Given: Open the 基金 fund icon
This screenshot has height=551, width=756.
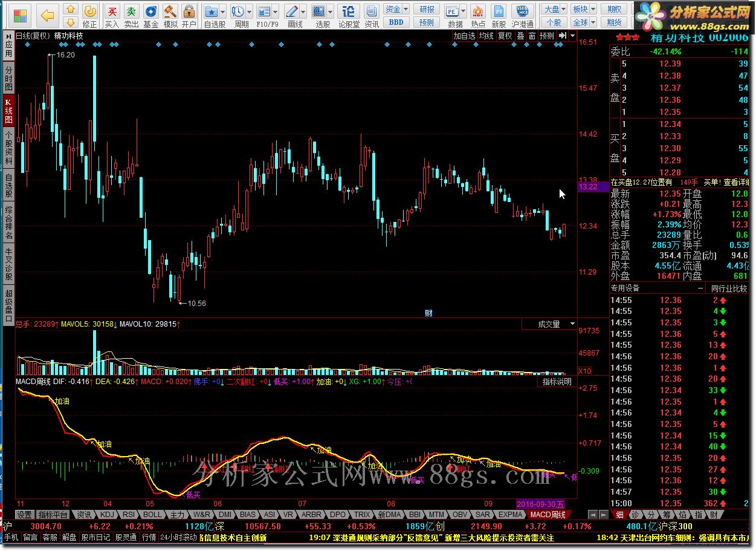Looking at the screenshot, I should 151,15.
